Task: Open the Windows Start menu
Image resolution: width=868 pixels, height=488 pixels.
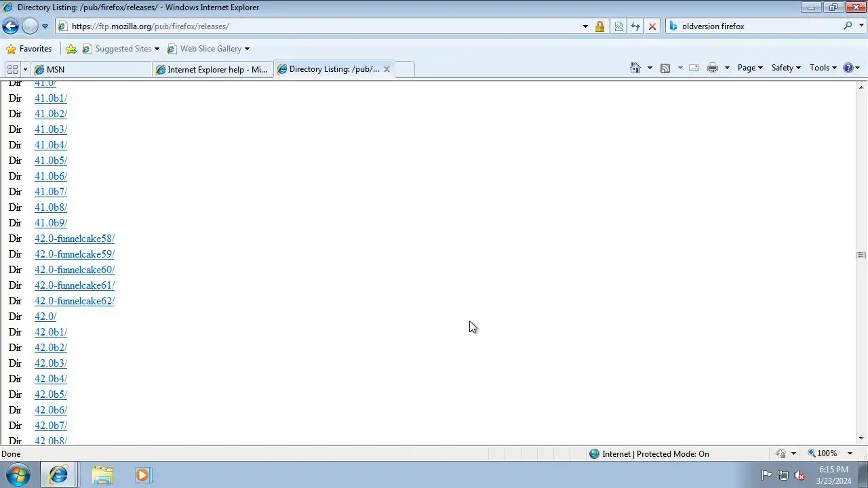Action: click(18, 475)
